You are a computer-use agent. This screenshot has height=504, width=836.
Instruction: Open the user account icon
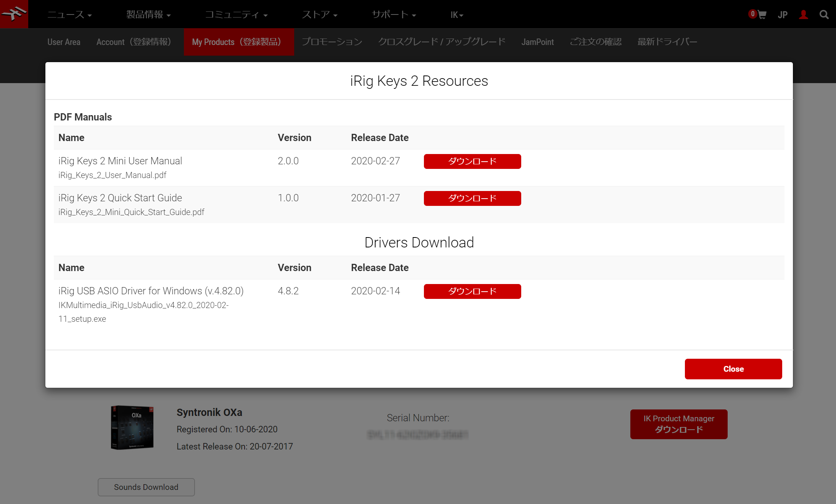pos(804,14)
